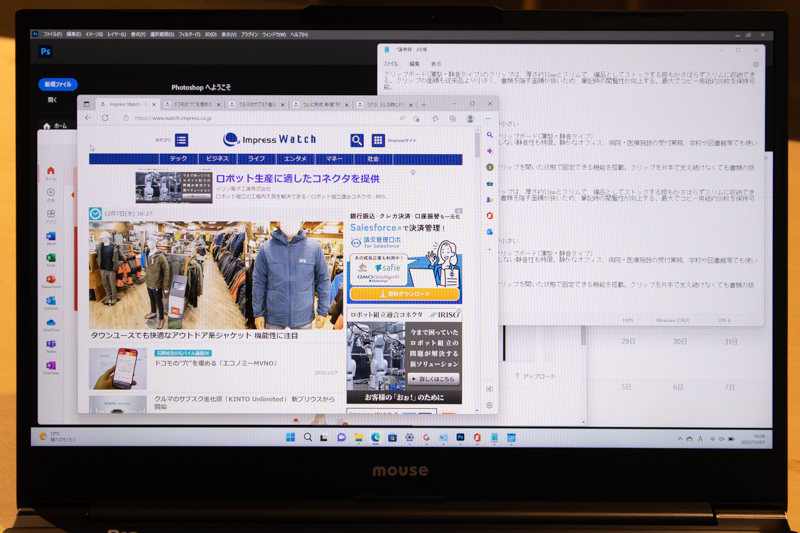800x533 pixels.
Task: Click the Photoshop logo on the home screen
Action: tap(45, 52)
